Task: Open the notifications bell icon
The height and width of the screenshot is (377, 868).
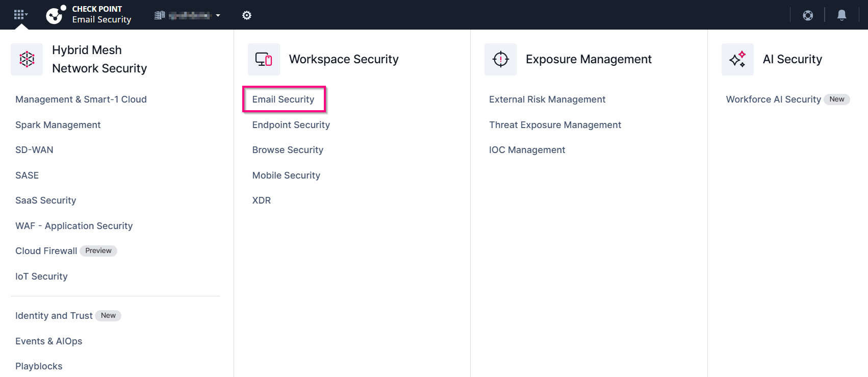Action: (842, 15)
